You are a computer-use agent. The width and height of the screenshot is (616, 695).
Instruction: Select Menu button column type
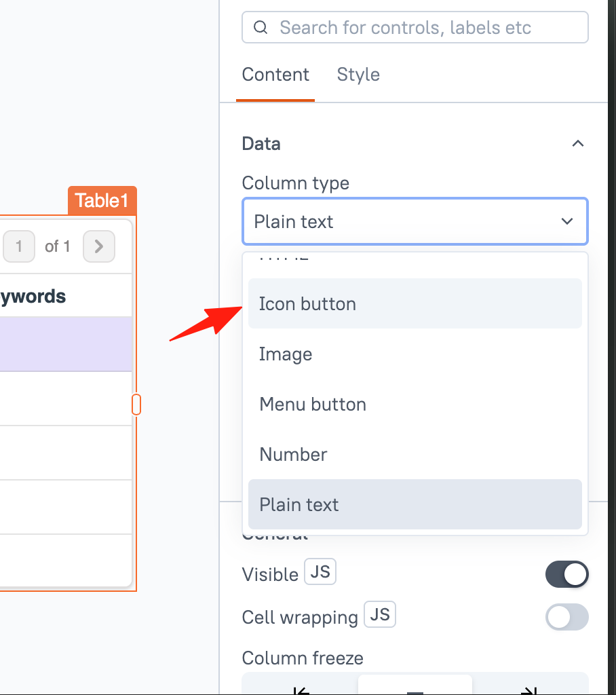pyautogui.click(x=415, y=404)
